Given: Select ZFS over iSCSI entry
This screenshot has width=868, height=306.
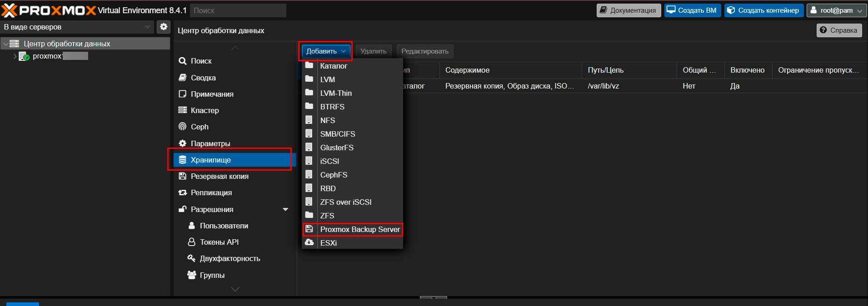Looking at the screenshot, I should coord(352,202).
